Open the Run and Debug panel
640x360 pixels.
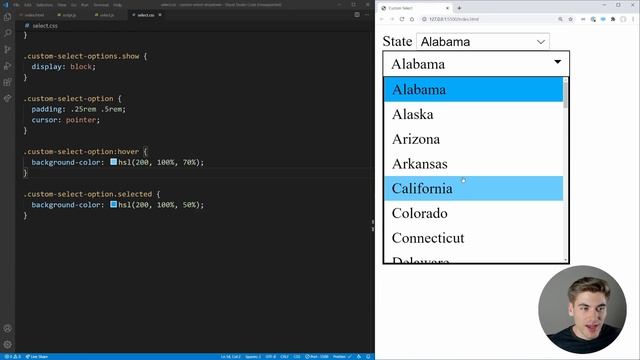tap(7, 66)
